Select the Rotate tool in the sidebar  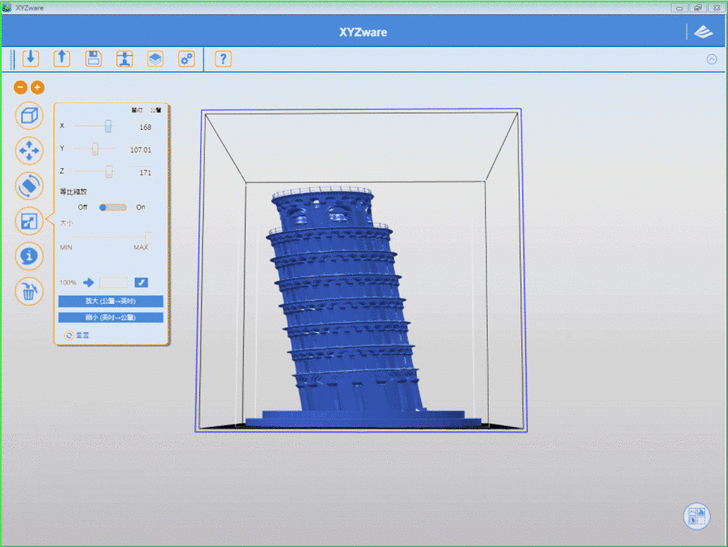point(29,186)
